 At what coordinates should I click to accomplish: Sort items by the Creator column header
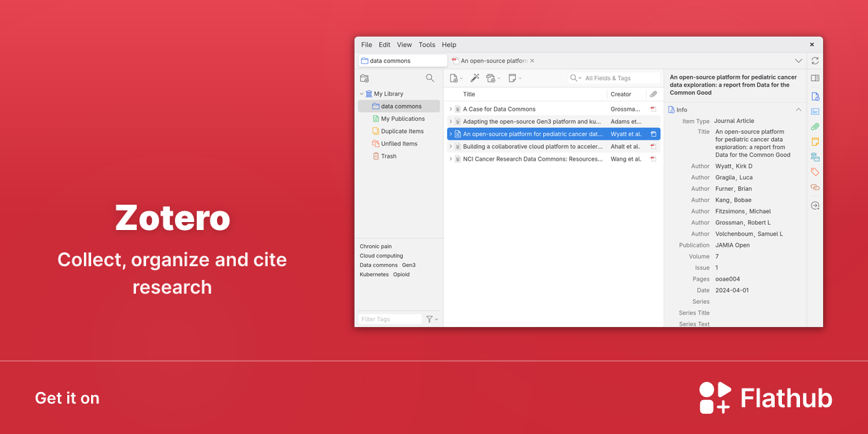pyautogui.click(x=626, y=94)
